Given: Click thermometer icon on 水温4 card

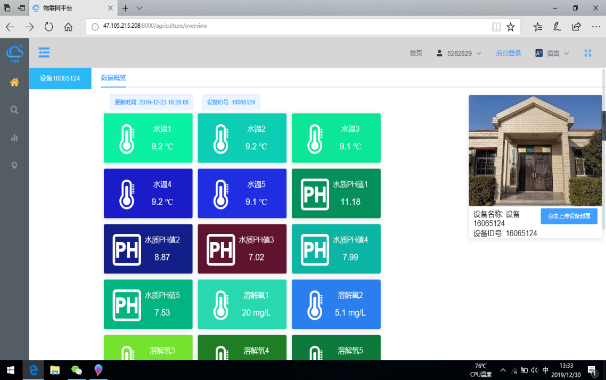Looking at the screenshot, I should point(127,194).
